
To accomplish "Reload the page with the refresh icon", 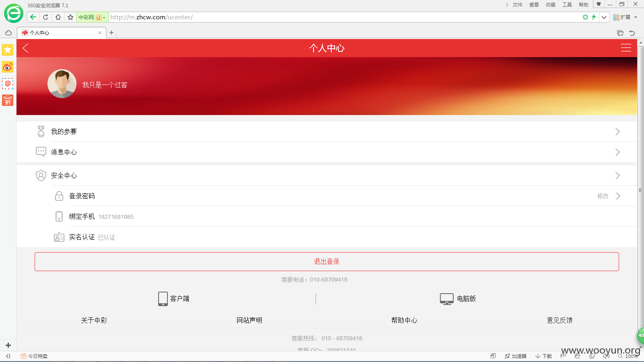I will 45,17.
